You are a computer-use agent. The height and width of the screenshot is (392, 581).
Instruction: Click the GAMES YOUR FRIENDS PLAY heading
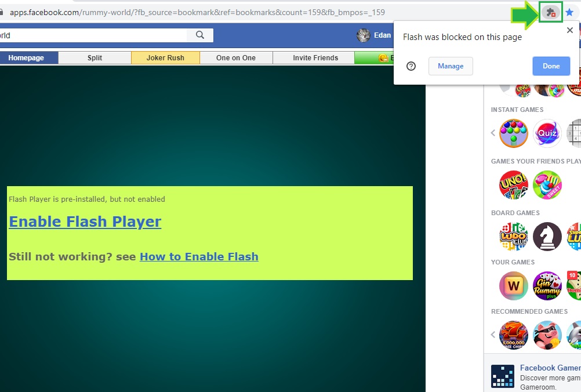[x=536, y=161]
